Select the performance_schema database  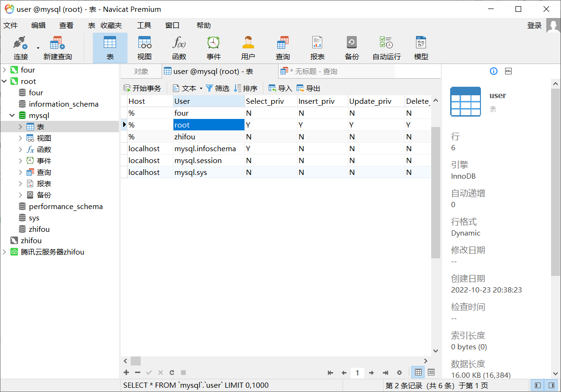tap(65, 207)
